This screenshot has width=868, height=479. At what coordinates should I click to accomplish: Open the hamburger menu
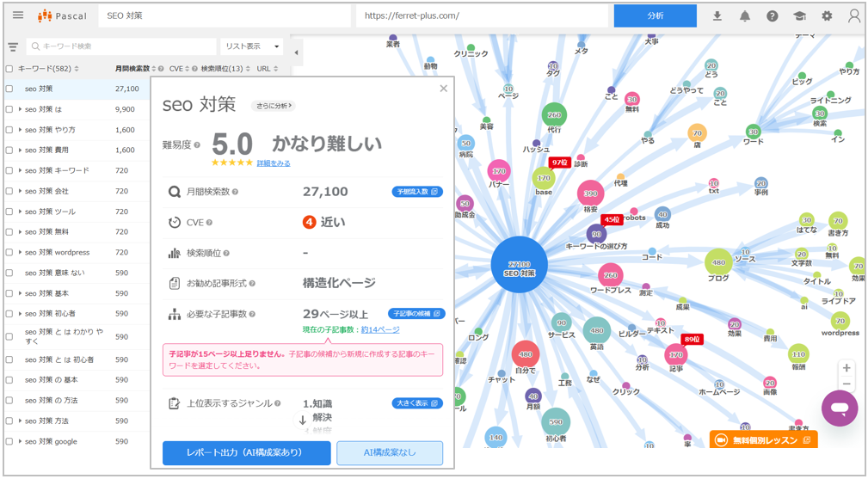[x=18, y=15]
